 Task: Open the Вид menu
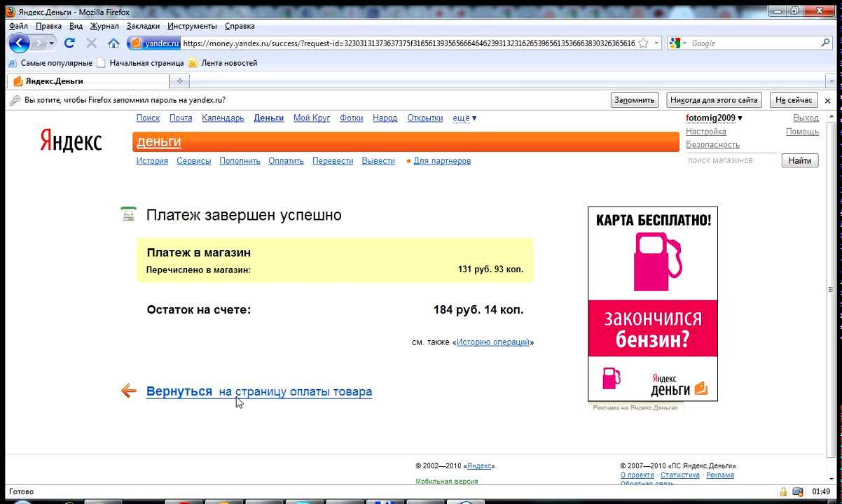tap(76, 26)
